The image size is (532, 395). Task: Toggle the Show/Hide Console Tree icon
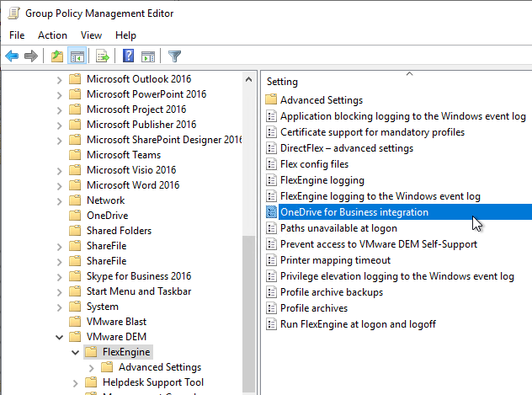[77, 56]
